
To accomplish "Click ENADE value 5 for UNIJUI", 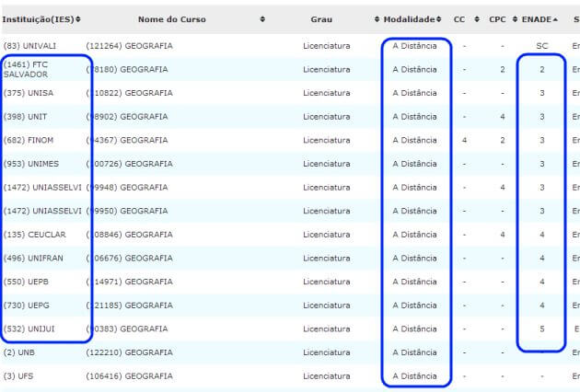I will (x=542, y=329).
